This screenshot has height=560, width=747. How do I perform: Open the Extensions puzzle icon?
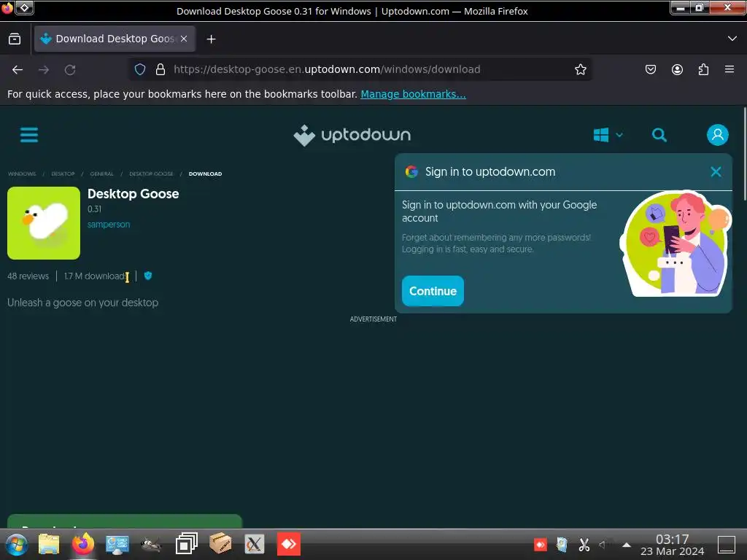703,69
